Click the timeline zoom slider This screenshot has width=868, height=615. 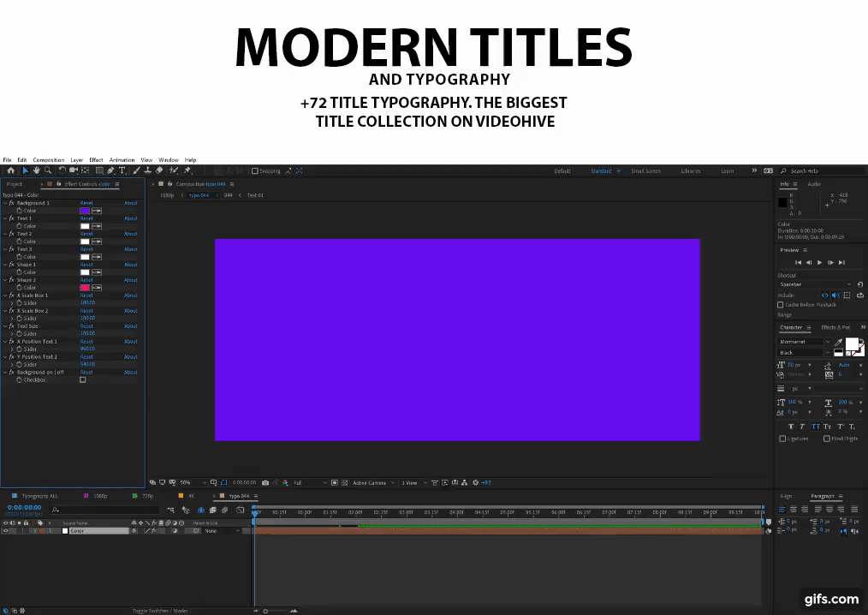coord(265,611)
